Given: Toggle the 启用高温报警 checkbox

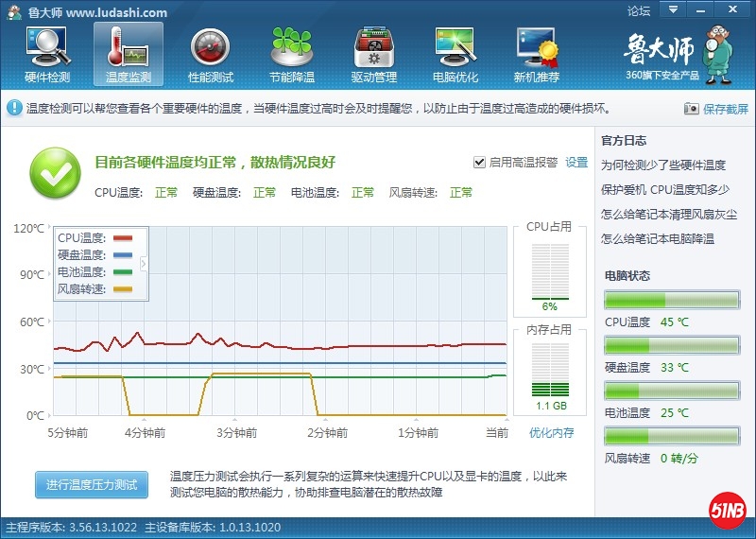Looking at the screenshot, I should [480, 162].
